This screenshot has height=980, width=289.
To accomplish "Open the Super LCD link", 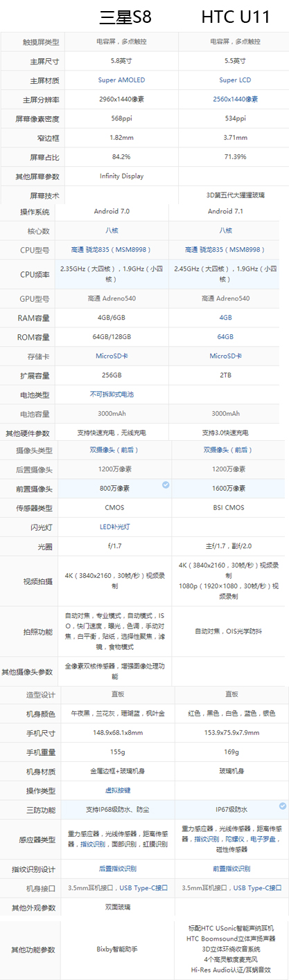I will (x=235, y=80).
